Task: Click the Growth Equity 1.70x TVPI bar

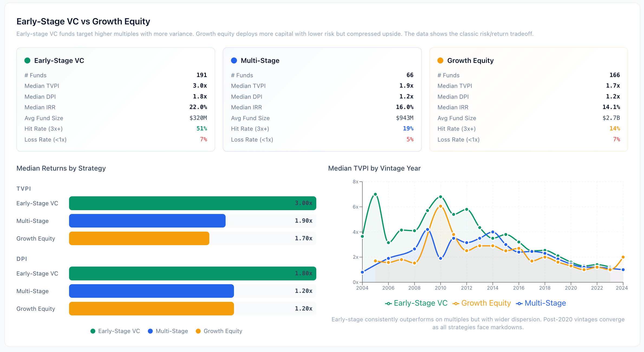Action: click(x=139, y=238)
